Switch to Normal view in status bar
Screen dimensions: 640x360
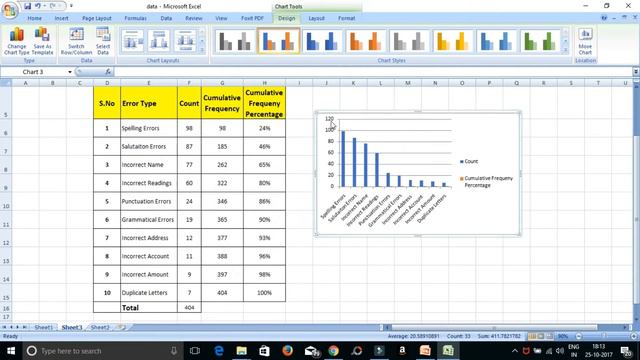(x=532, y=336)
